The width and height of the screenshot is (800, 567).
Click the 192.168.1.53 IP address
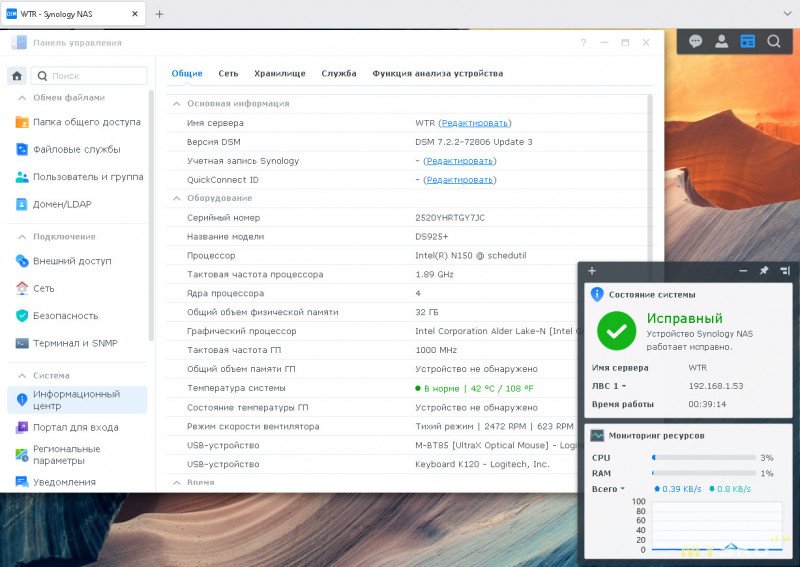716,386
